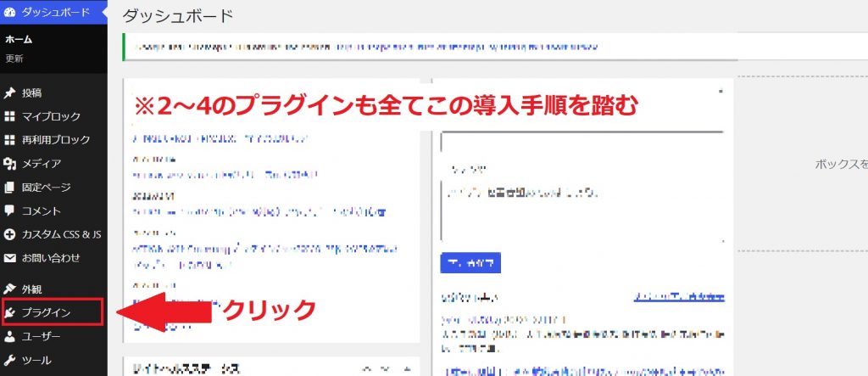The image size is (868, 376).
Task: Go to ユーザー in the admin menu
Action: (41, 336)
